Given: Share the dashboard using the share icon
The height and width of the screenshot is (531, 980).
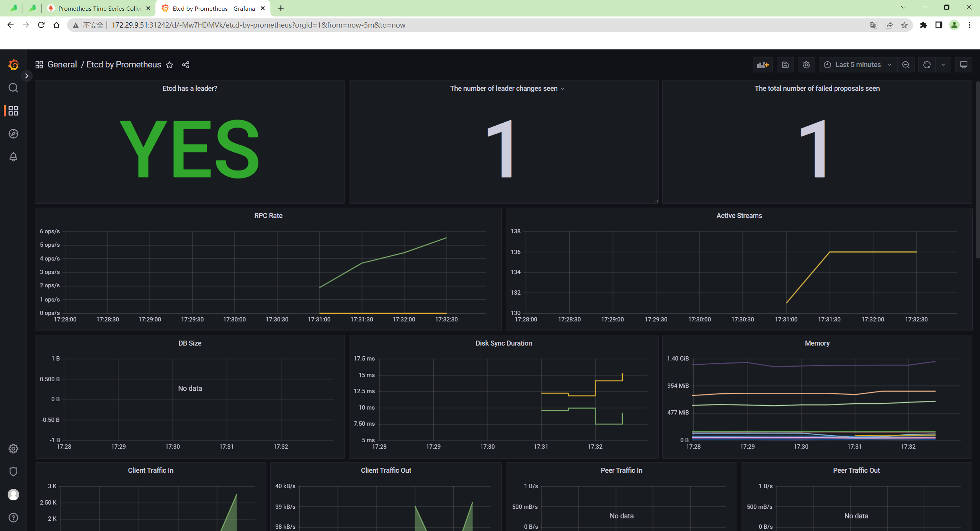Looking at the screenshot, I should (186, 65).
